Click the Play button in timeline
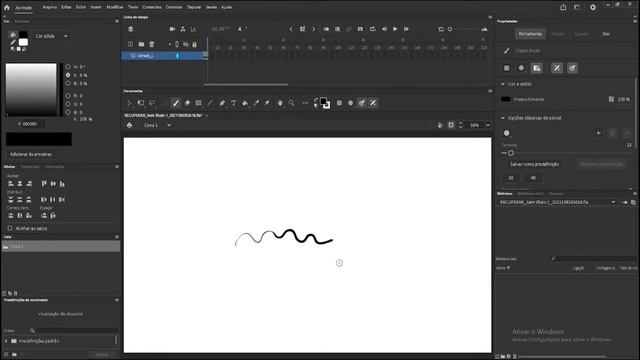 point(395,29)
